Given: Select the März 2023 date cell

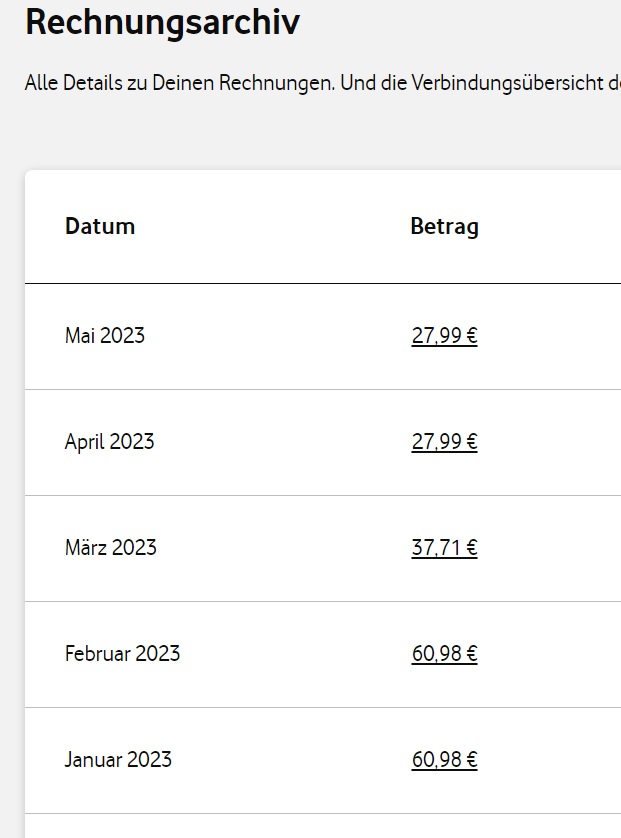Looking at the screenshot, I should [111, 548].
